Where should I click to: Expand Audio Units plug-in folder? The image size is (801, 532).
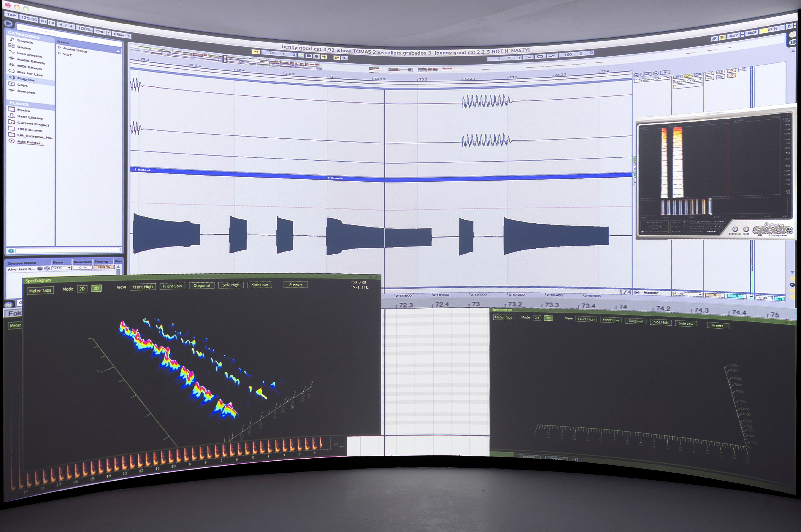(x=73, y=50)
